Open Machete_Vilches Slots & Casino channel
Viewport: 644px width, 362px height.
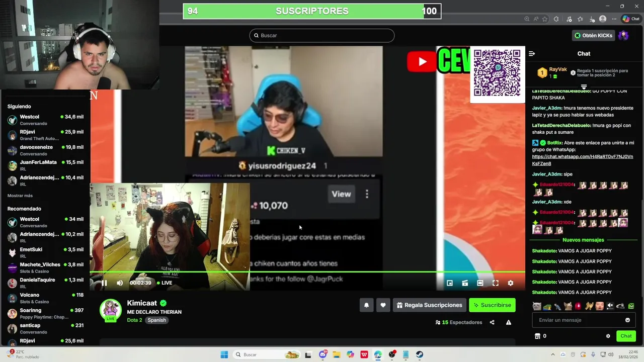[45, 267]
